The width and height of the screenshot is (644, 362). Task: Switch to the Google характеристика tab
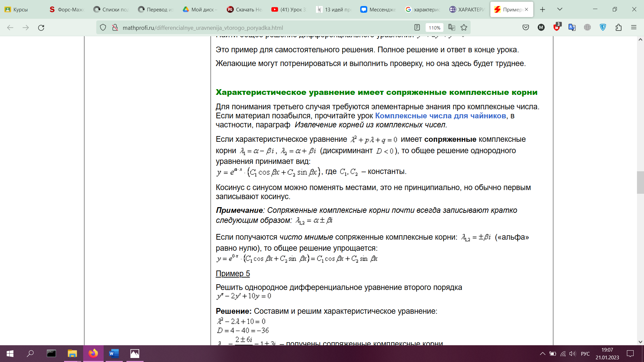point(423,9)
